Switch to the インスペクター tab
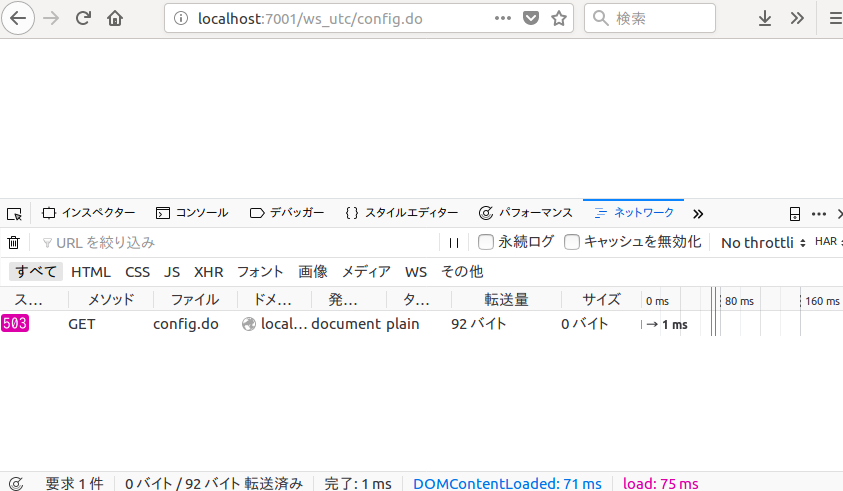Screen dimensions: 843x491 [x=89, y=213]
